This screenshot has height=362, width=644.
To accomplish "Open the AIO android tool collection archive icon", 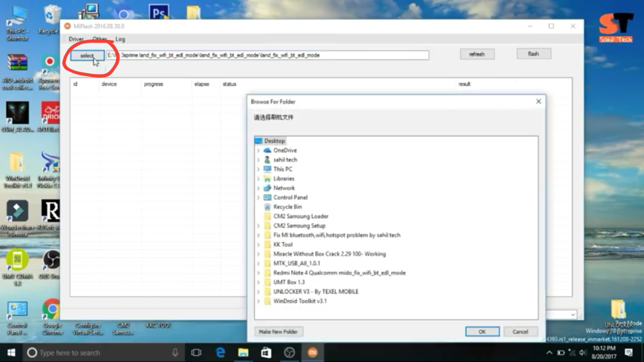I will [x=17, y=71].
